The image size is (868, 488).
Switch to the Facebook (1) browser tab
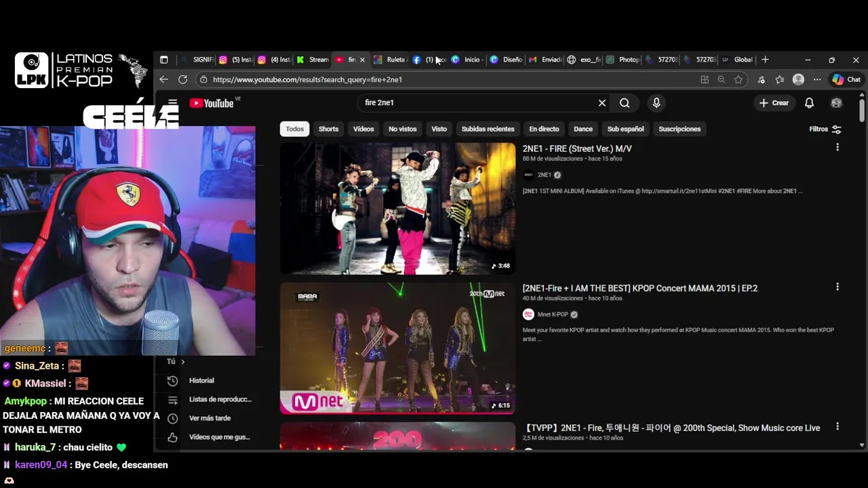click(x=427, y=60)
